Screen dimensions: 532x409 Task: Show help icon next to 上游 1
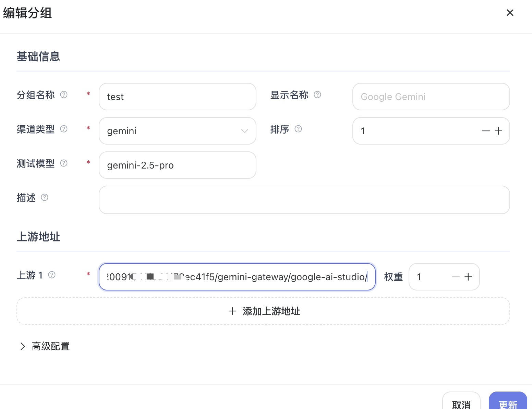coord(52,275)
